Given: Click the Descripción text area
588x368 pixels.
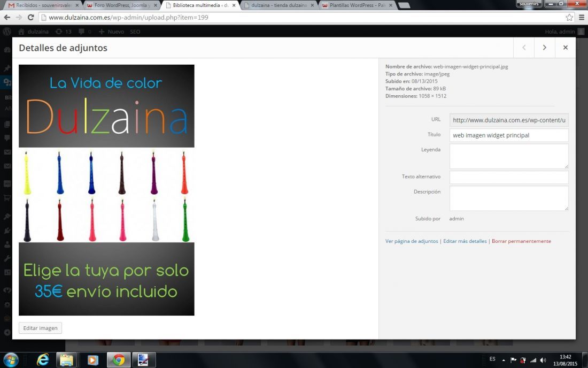Looking at the screenshot, I should click(x=509, y=198).
